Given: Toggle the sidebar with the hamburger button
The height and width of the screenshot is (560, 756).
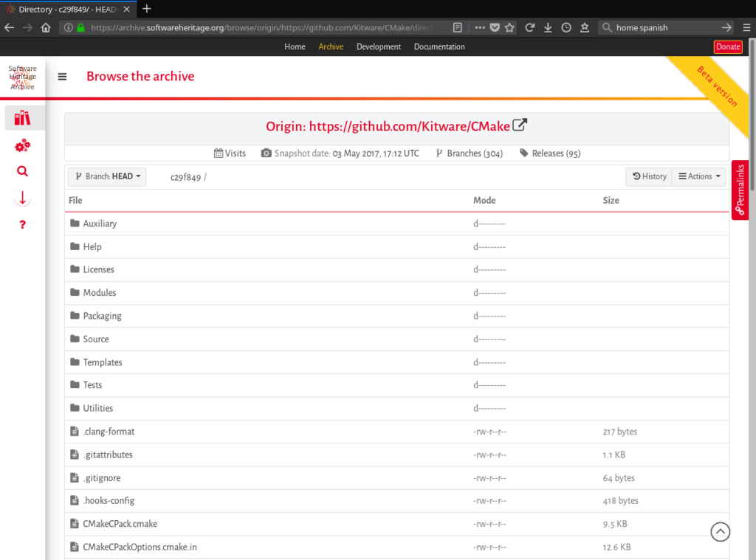Looking at the screenshot, I should 62,76.
